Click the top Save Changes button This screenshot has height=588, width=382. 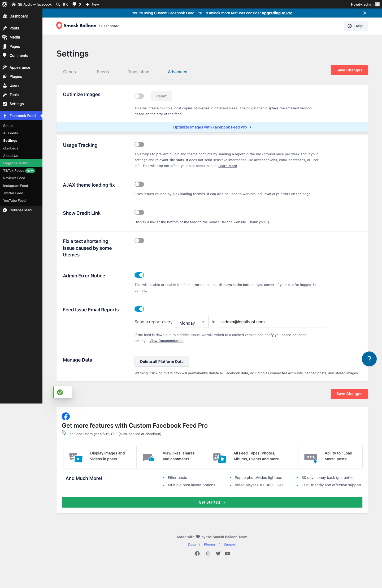pyautogui.click(x=349, y=70)
